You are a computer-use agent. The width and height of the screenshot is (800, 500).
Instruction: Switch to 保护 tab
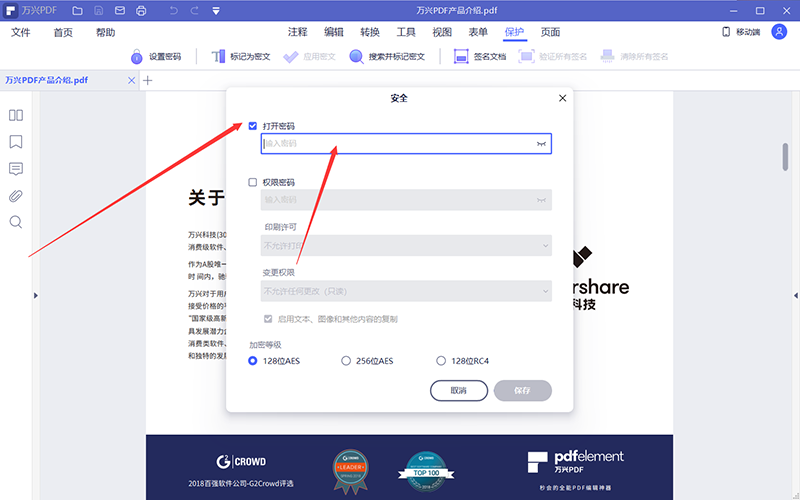click(x=514, y=32)
